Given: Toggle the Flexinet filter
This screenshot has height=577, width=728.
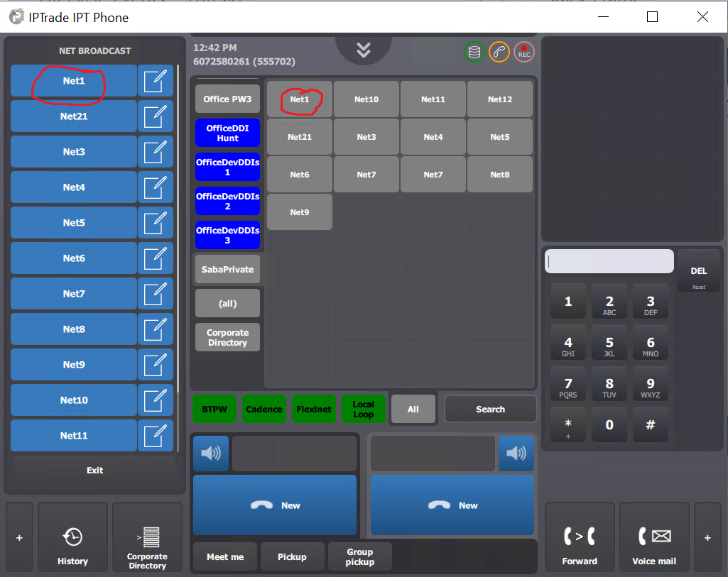Looking at the screenshot, I should coord(314,409).
